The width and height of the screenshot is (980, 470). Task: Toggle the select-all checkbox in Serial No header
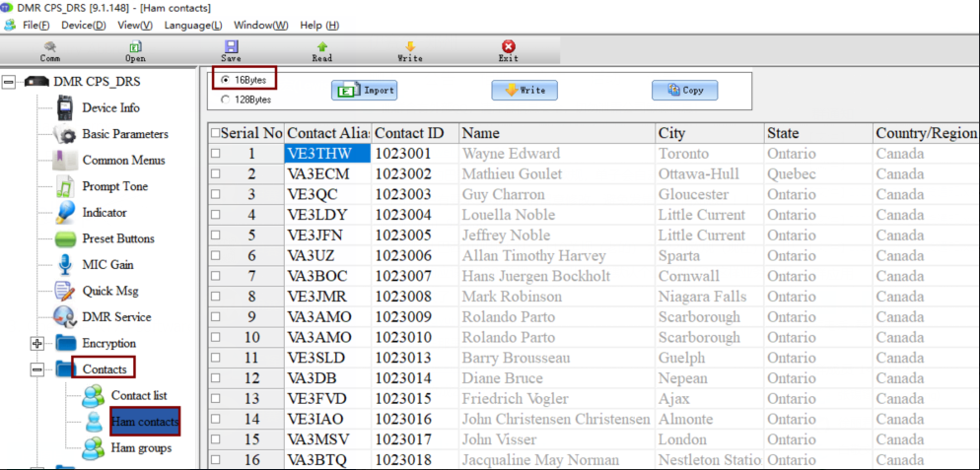(215, 133)
